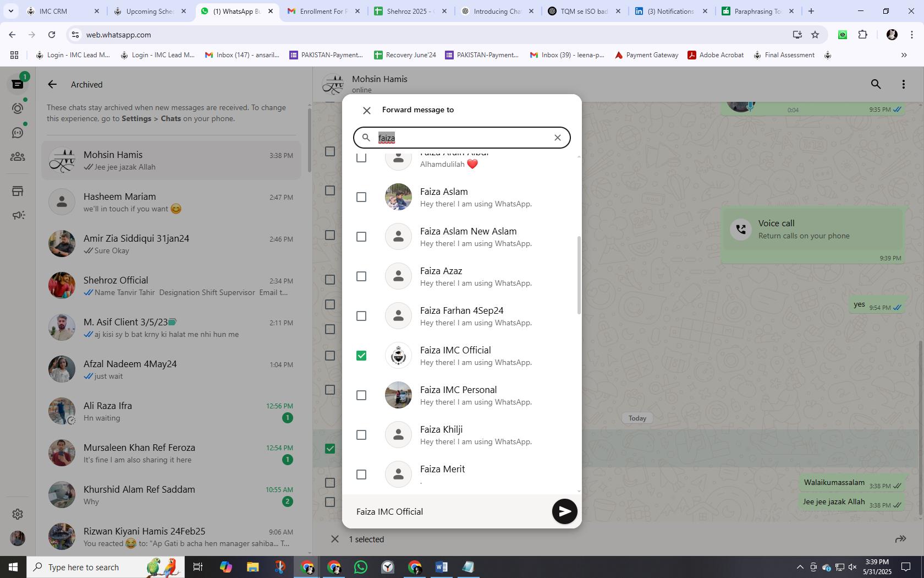Open Ali Raza Ifra chat

click(171, 411)
